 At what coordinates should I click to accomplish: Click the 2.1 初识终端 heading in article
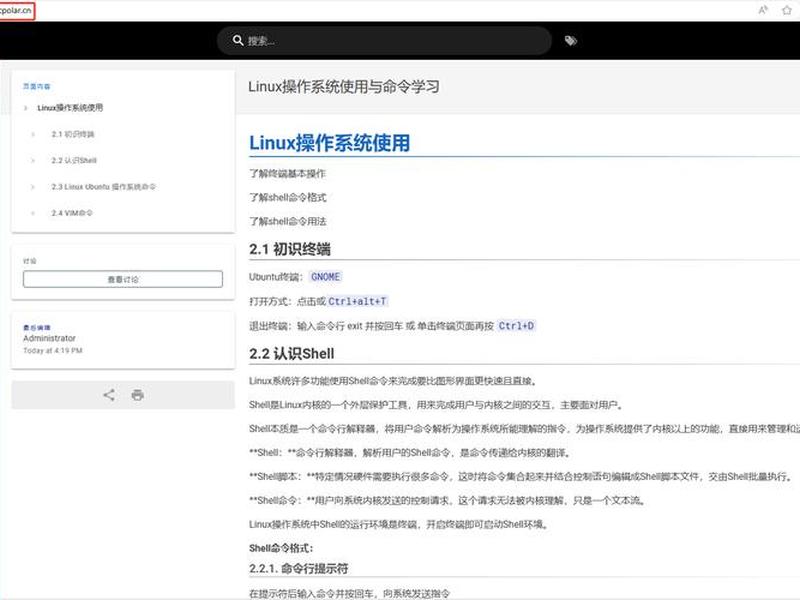(290, 249)
